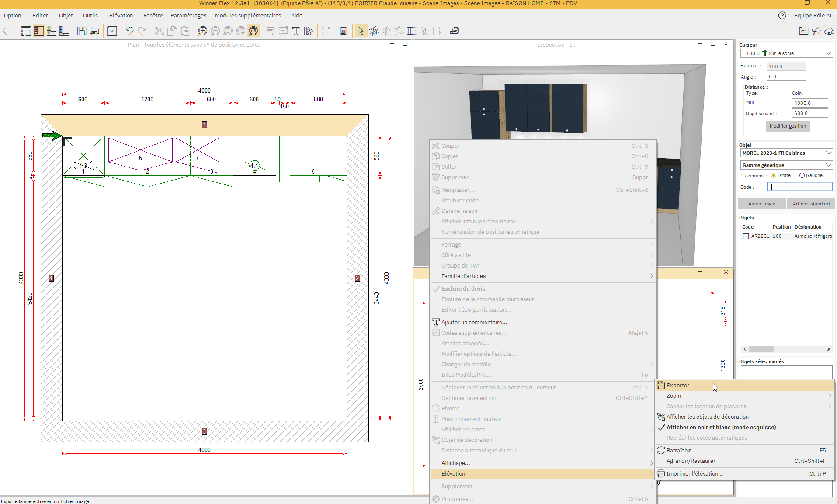Click the Modifier position button
The image size is (837, 504).
788,126
